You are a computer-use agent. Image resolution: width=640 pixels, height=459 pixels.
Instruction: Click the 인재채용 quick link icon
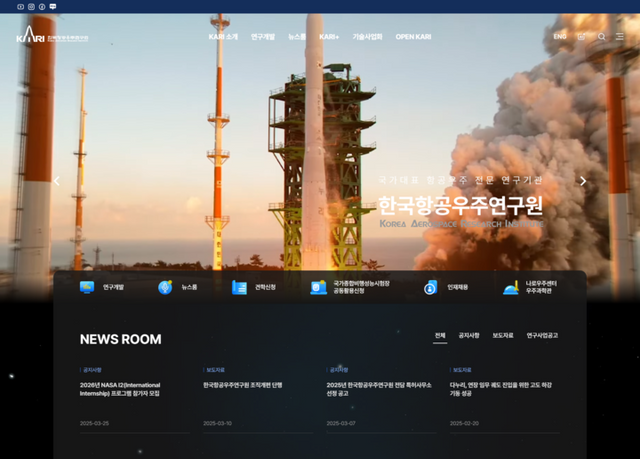tap(429, 287)
